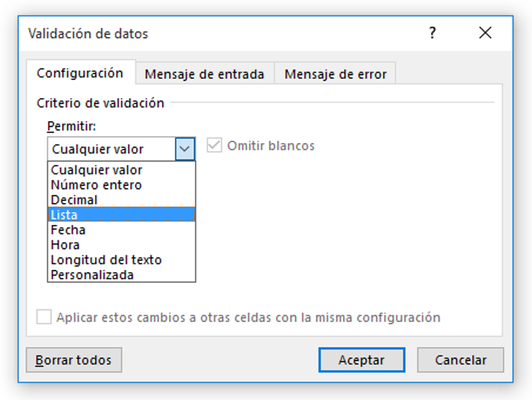The width and height of the screenshot is (532, 400).
Task: Click Cancelar to dismiss changes
Action: (461, 360)
